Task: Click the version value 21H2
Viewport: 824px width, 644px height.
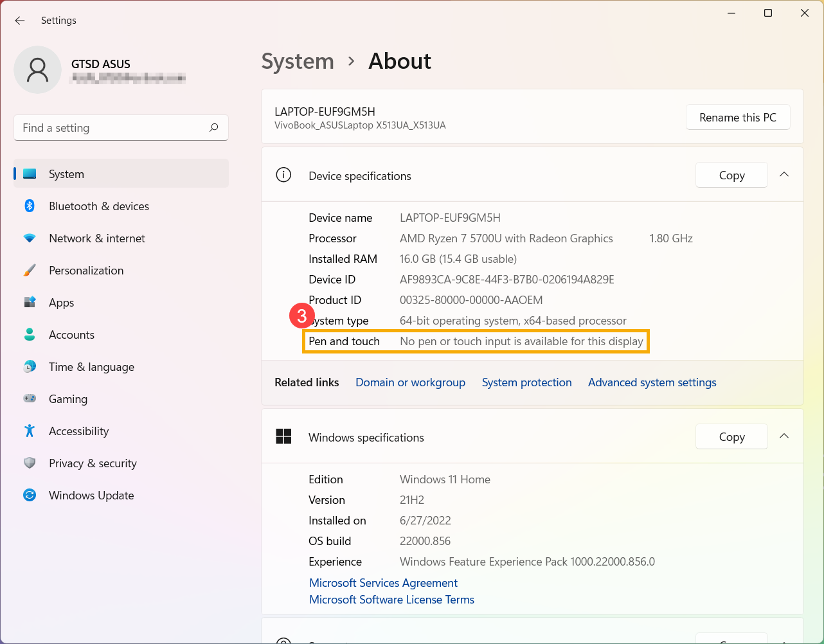Action: pos(412,500)
